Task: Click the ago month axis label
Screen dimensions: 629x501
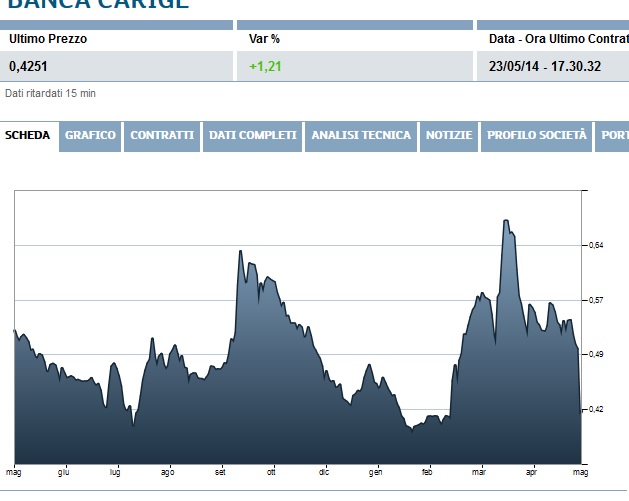Action: pos(167,472)
